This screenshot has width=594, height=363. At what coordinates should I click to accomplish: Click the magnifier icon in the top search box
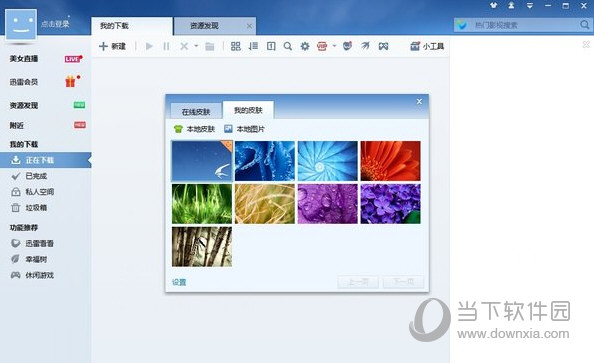click(584, 25)
